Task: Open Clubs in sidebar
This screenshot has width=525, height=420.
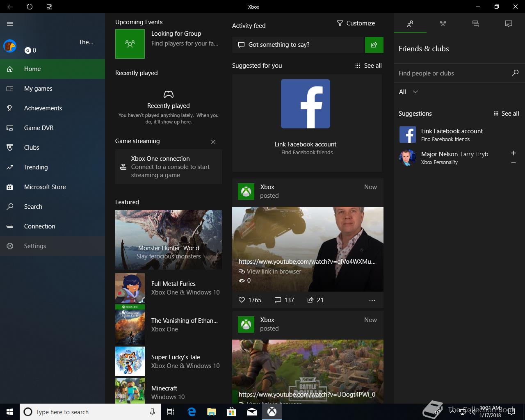Action: point(52,148)
